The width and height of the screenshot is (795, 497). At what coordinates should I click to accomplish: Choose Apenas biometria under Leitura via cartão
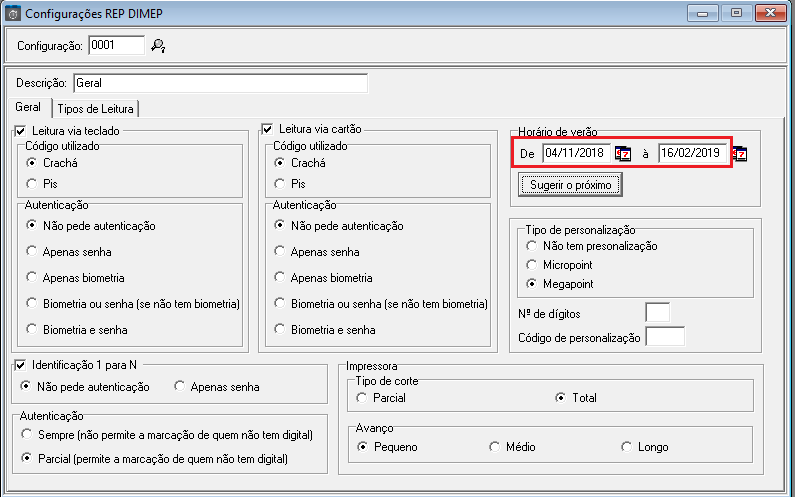click(x=279, y=278)
